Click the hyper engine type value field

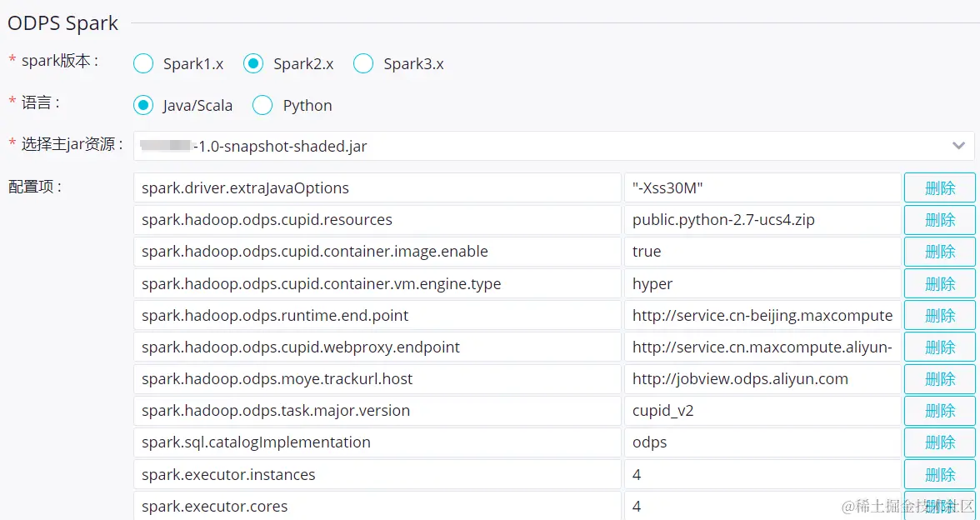[762, 284]
